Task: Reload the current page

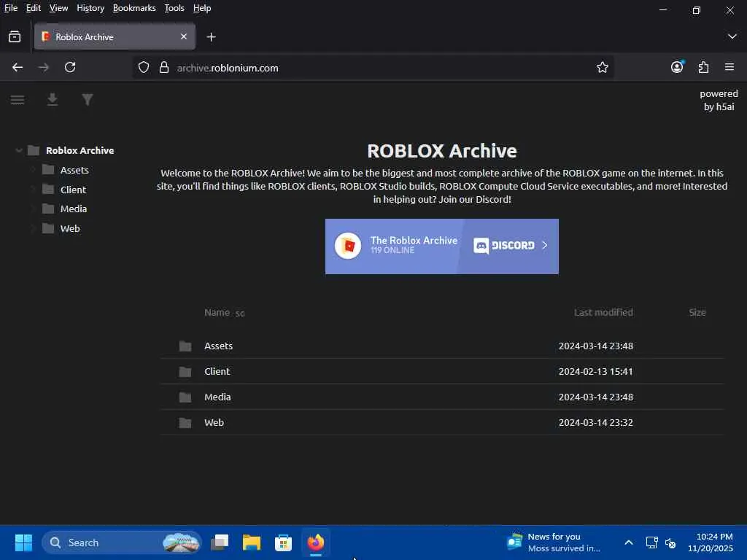Action: point(70,67)
